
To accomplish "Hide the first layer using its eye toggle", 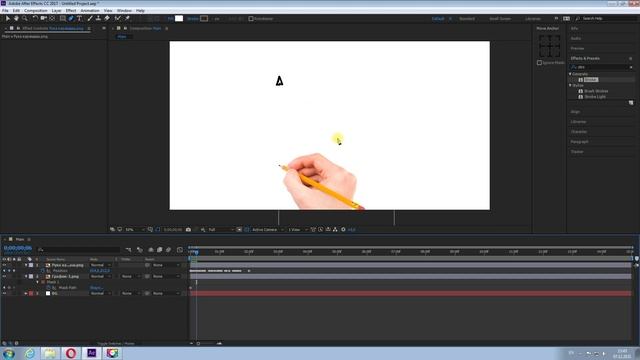I will click(x=4, y=265).
